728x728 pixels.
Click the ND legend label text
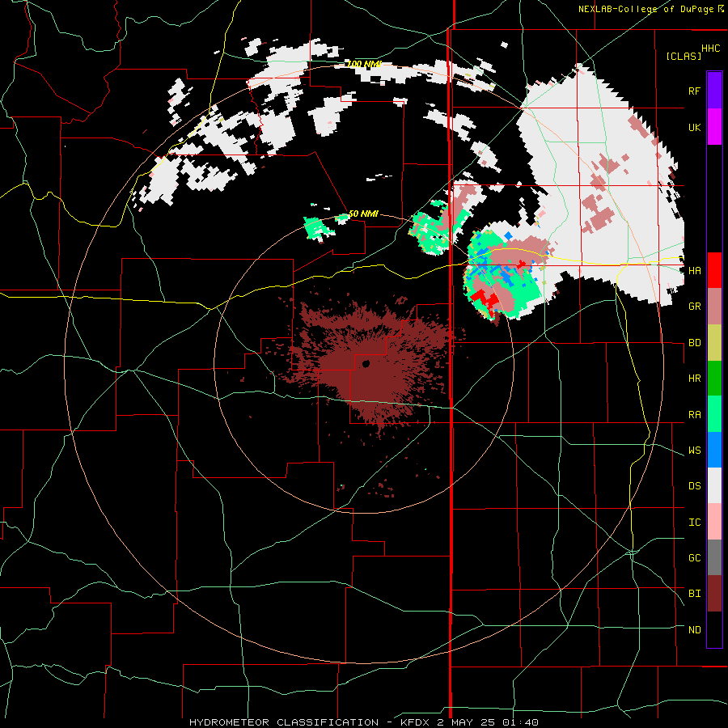[x=695, y=630]
